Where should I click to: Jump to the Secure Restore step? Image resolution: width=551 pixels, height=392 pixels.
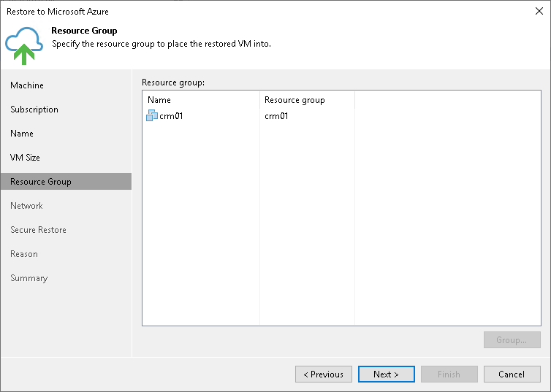point(38,230)
